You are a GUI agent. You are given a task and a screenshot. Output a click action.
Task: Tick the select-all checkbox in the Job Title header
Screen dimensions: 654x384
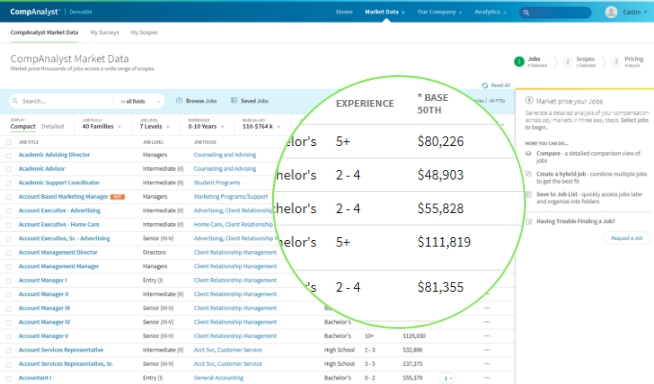[8, 142]
